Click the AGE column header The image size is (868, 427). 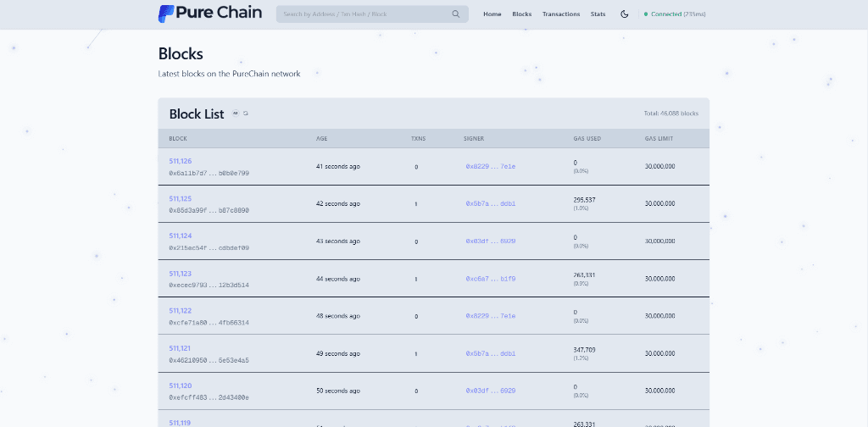point(321,139)
